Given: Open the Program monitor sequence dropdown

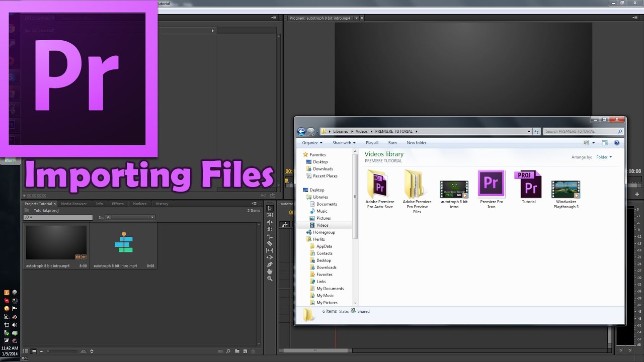Looking at the screenshot, I should pyautogui.click(x=357, y=18).
